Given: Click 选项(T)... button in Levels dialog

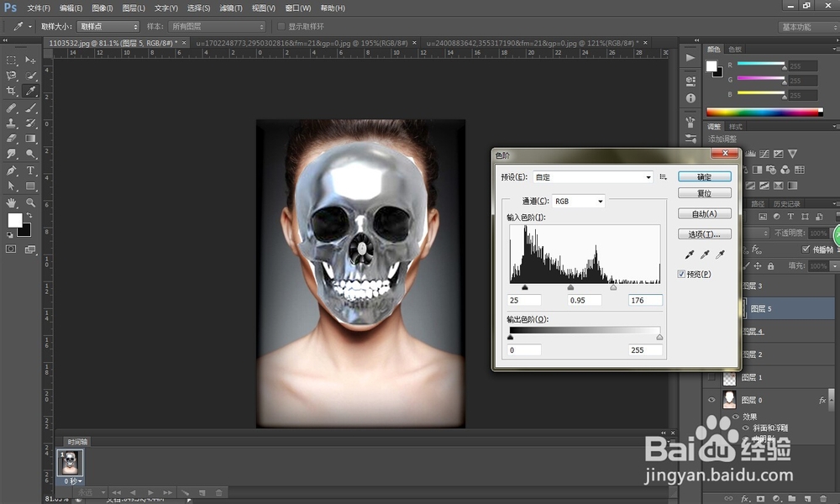Looking at the screenshot, I should (x=705, y=234).
